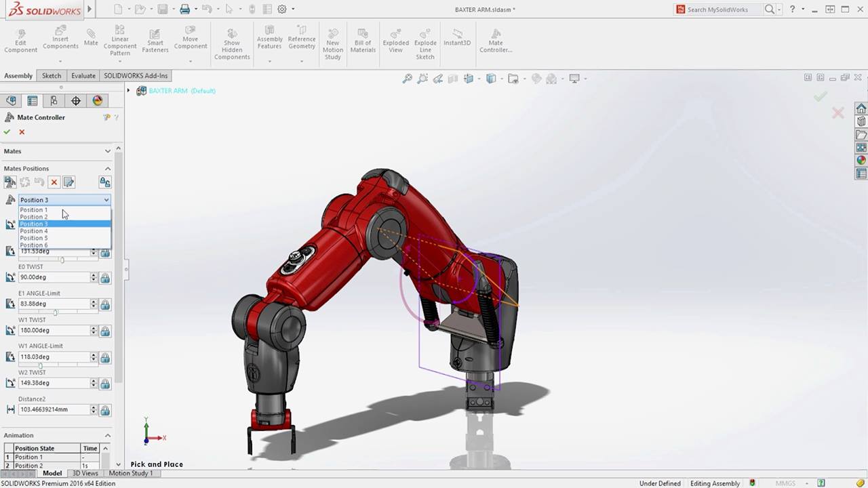Choose the Mate tool in the ribbon
868x488 pixels.
pyautogui.click(x=91, y=38)
